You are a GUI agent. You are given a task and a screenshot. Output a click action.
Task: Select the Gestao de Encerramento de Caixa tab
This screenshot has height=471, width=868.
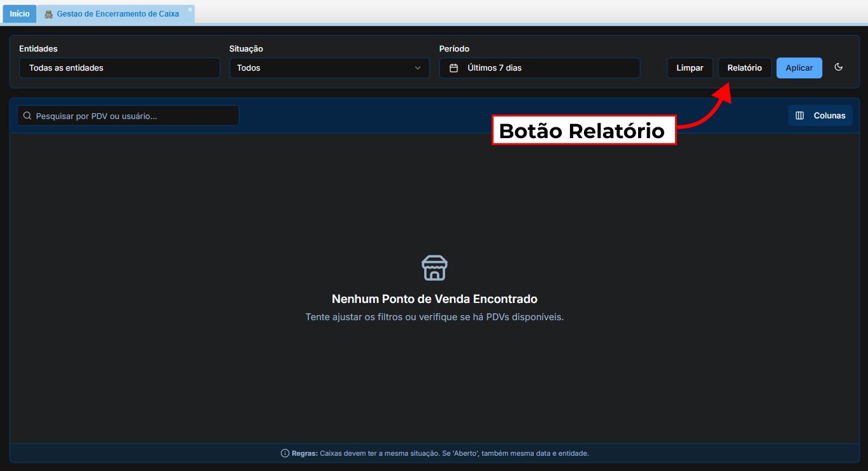click(x=118, y=14)
